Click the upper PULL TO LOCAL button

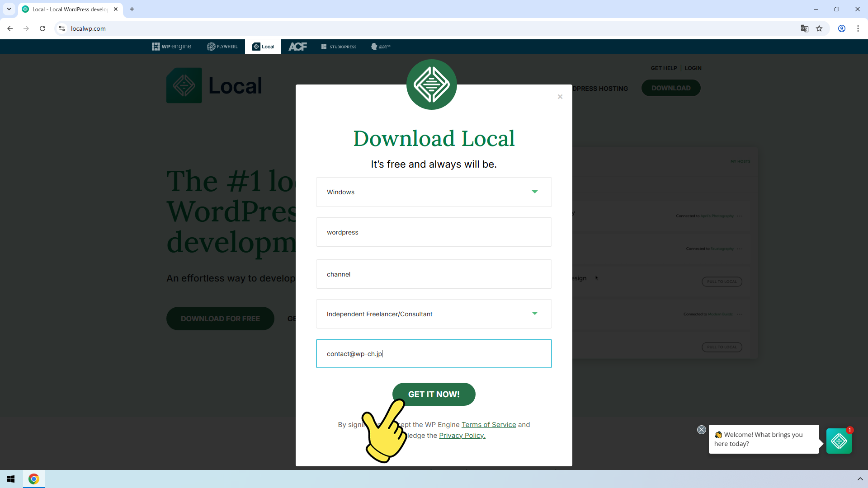(x=722, y=282)
